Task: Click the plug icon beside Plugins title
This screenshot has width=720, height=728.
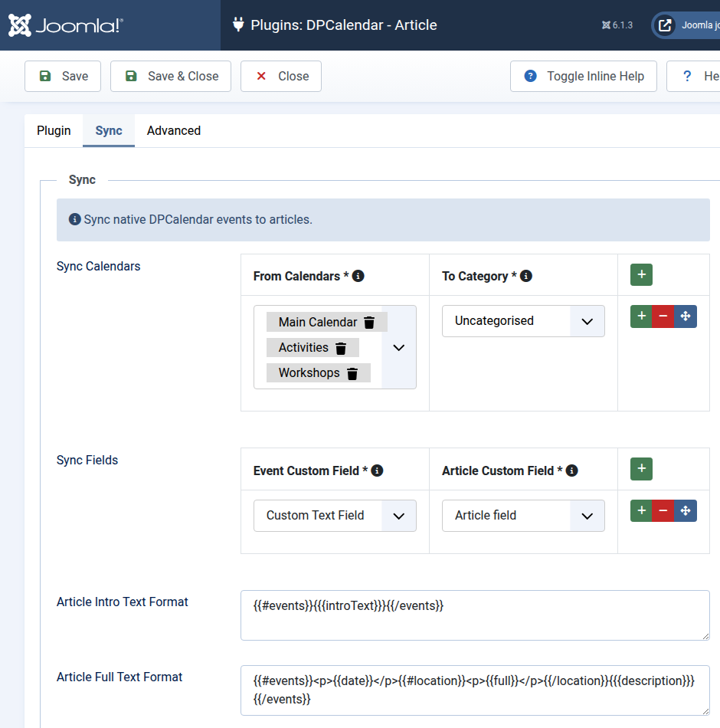Action: pyautogui.click(x=238, y=25)
